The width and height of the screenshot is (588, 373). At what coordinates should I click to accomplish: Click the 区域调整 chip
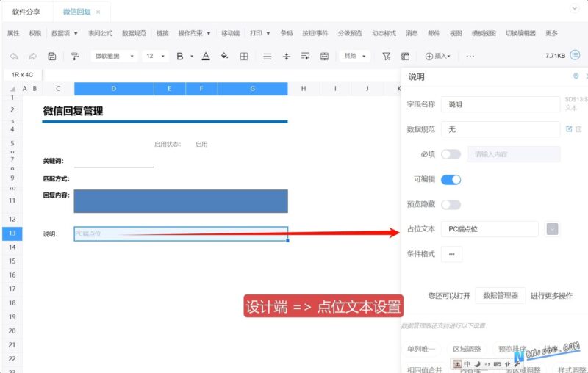(x=467, y=349)
